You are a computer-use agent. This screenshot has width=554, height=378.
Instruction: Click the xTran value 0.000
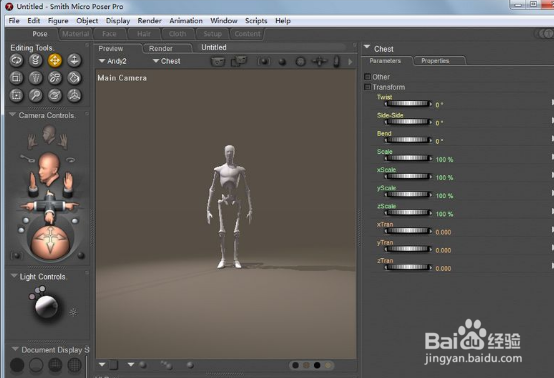(443, 232)
